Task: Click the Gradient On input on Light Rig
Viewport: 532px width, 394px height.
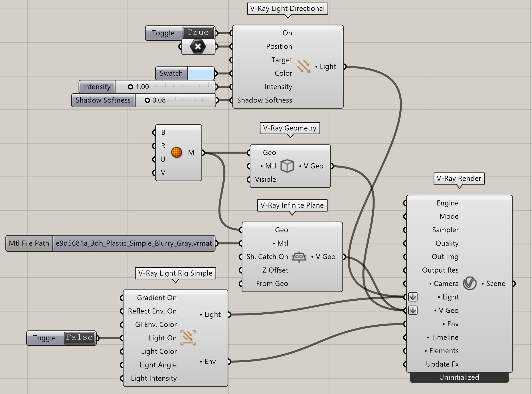Action: (157, 297)
